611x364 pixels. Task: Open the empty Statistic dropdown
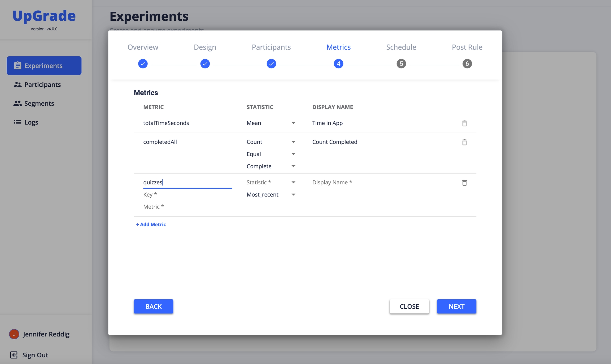tap(271, 183)
